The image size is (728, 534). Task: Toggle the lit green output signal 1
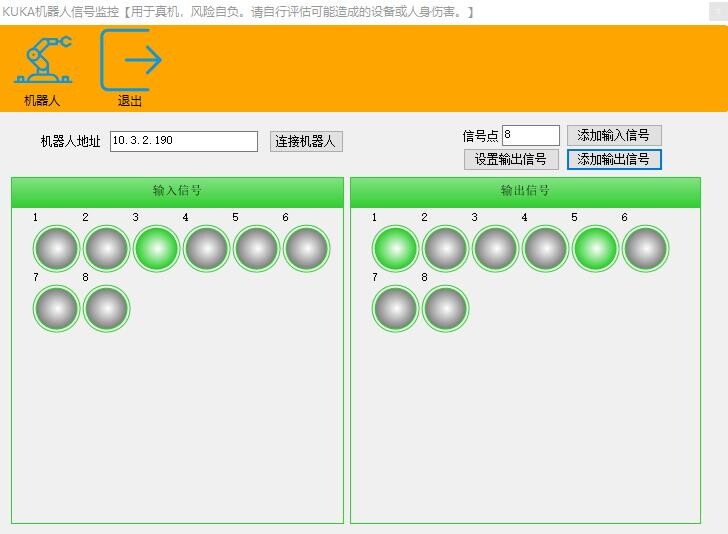[x=396, y=248]
